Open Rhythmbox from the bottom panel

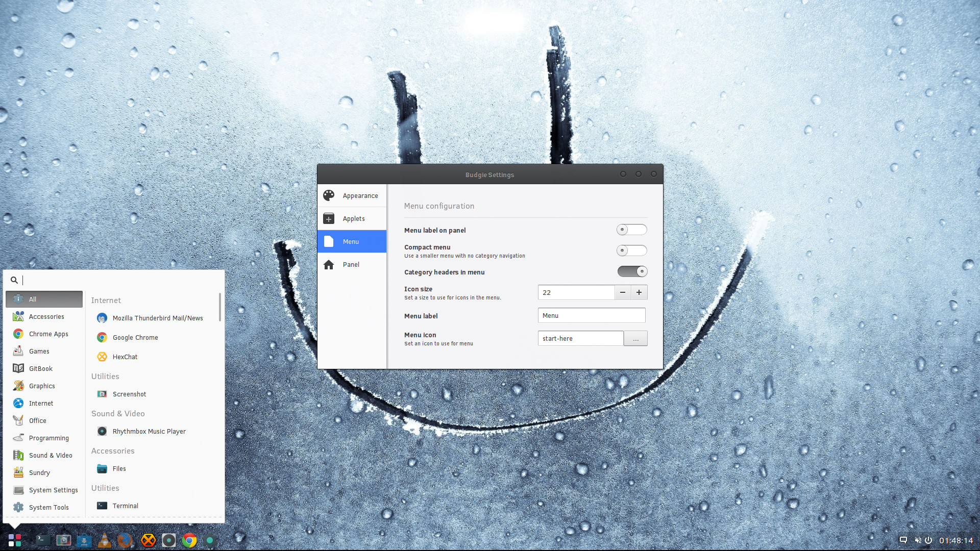(168, 540)
